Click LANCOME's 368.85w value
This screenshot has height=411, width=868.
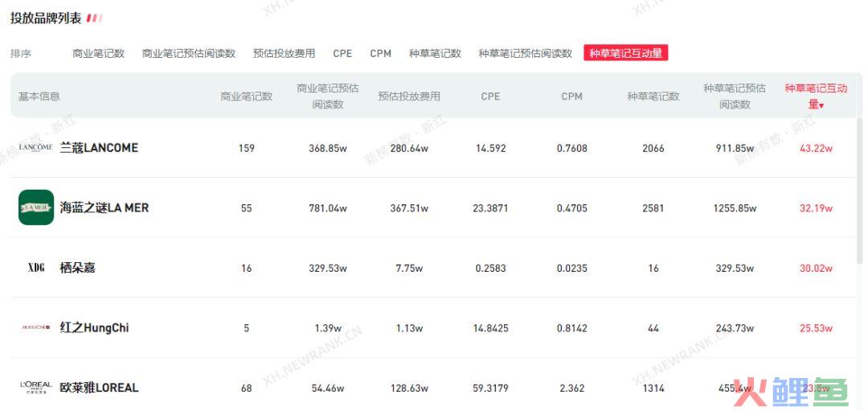point(328,149)
